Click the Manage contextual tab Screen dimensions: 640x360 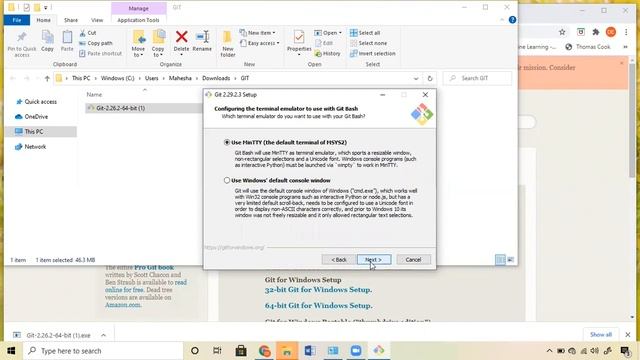point(138,8)
